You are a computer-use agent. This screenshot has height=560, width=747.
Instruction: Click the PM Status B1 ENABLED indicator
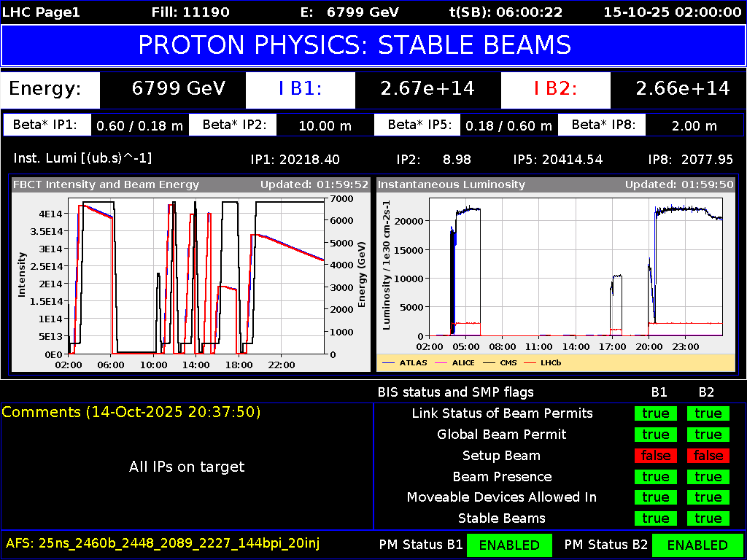pyautogui.click(x=509, y=545)
